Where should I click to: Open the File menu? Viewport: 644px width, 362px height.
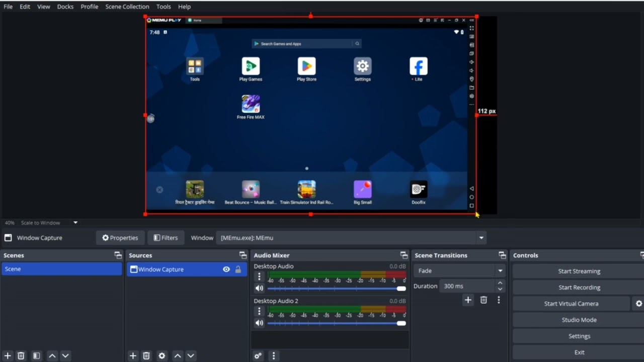(8, 7)
